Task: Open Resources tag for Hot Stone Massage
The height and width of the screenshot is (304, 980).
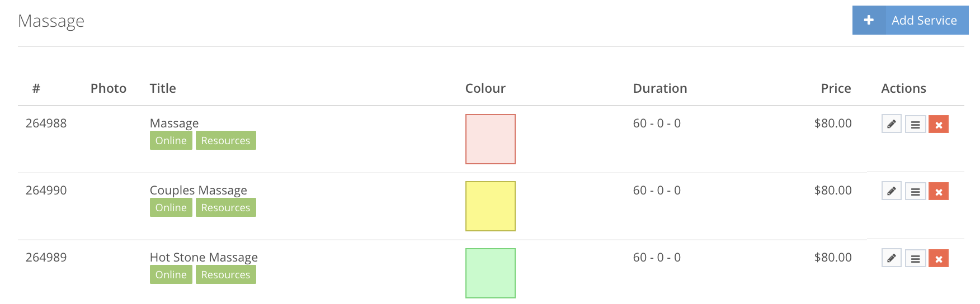Action: [x=225, y=274]
